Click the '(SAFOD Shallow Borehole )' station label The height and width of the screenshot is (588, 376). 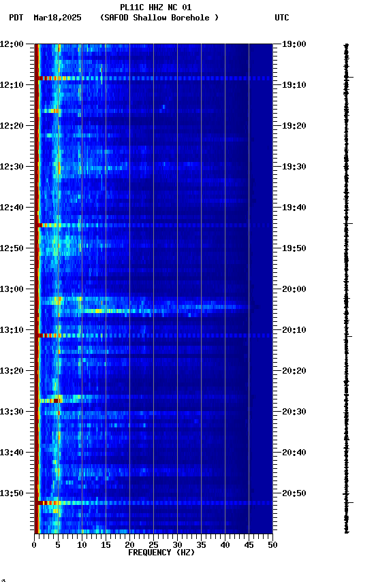point(159,18)
